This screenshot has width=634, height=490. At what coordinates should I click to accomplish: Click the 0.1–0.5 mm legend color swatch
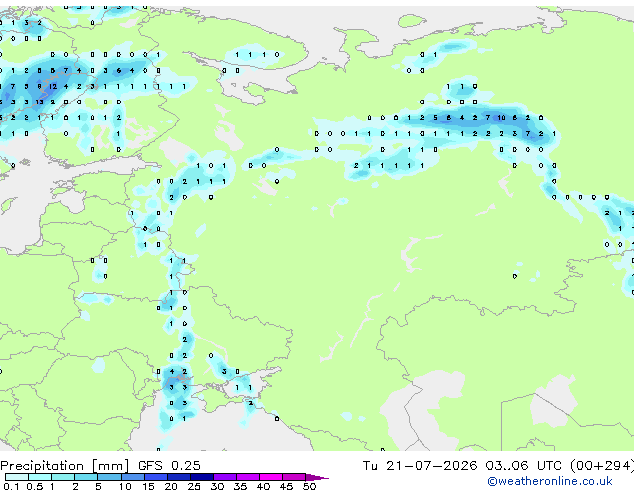(17, 477)
